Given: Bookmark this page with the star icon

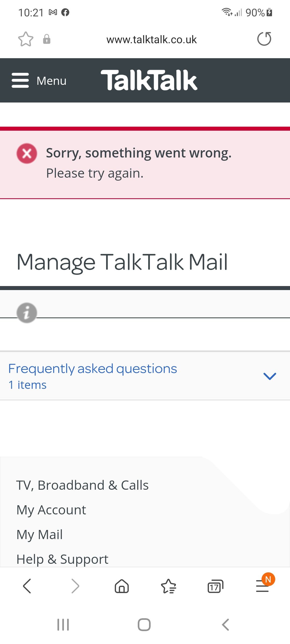Looking at the screenshot, I should coord(26,39).
